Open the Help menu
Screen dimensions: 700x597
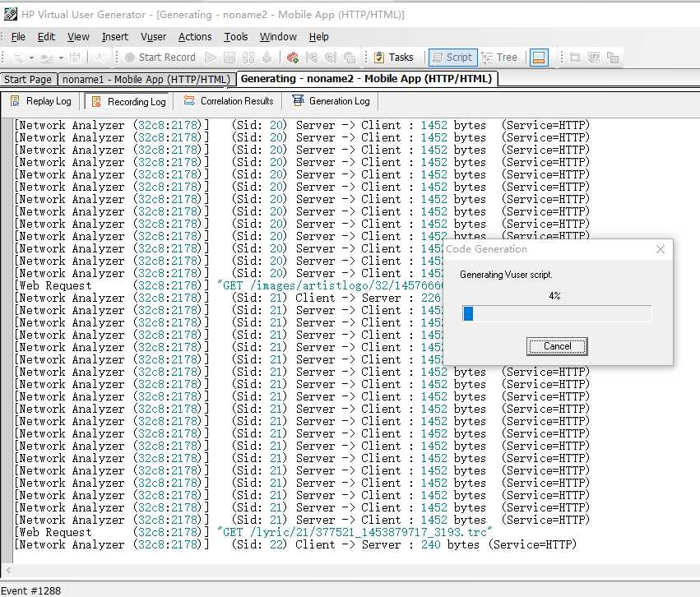pyautogui.click(x=319, y=36)
